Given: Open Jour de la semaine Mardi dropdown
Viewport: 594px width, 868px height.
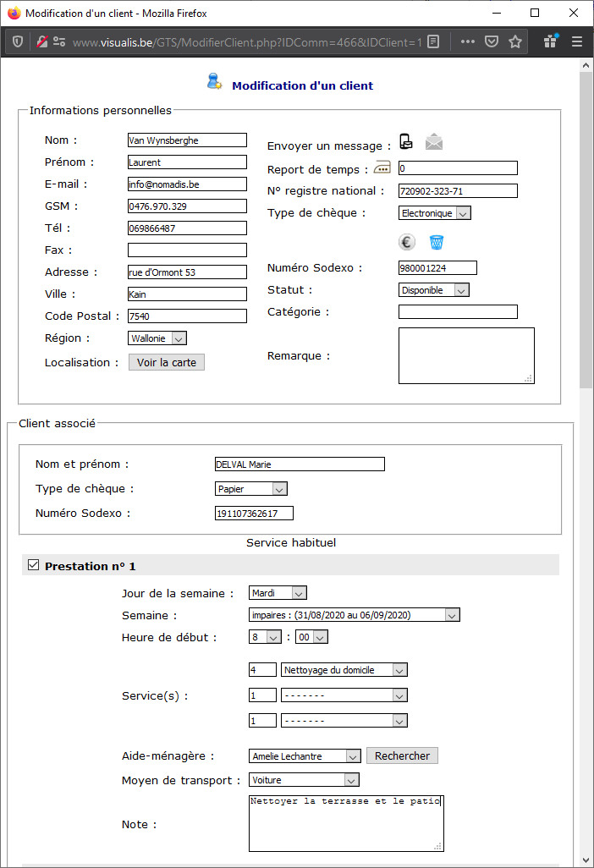Looking at the screenshot, I should tap(278, 593).
